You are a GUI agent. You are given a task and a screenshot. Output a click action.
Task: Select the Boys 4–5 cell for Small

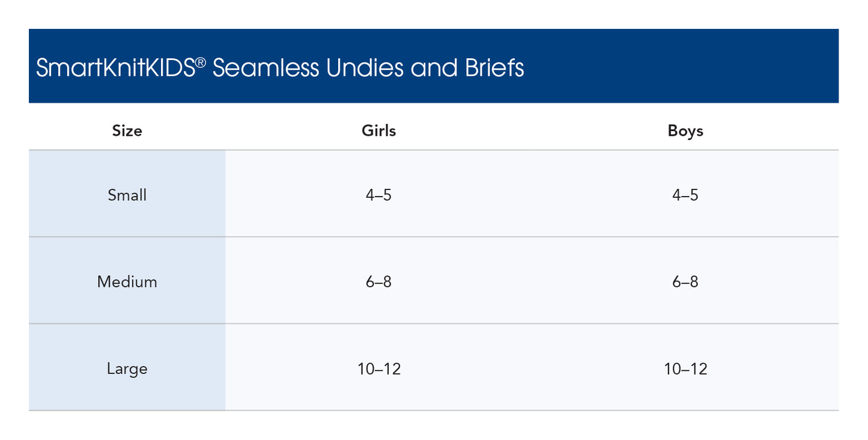coord(685,195)
